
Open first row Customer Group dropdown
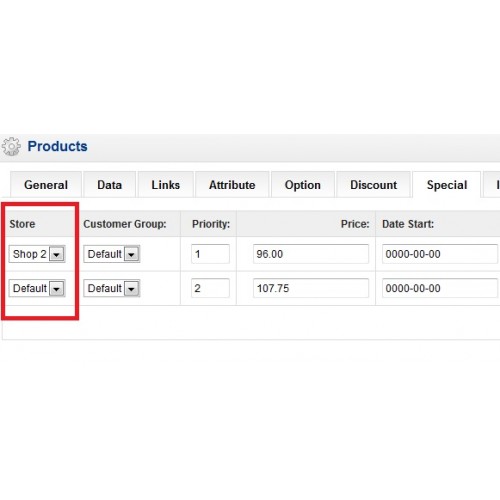coord(131,254)
